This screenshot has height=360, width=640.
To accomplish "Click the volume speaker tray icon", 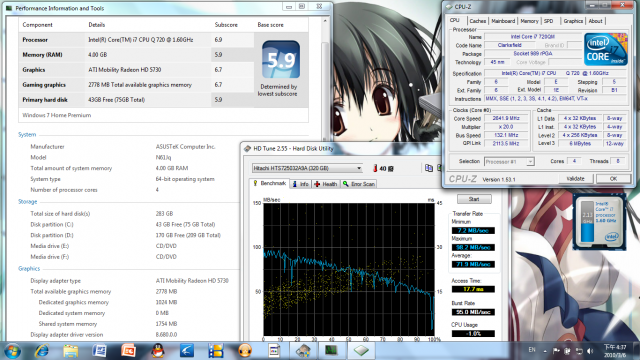I will pos(590,351).
